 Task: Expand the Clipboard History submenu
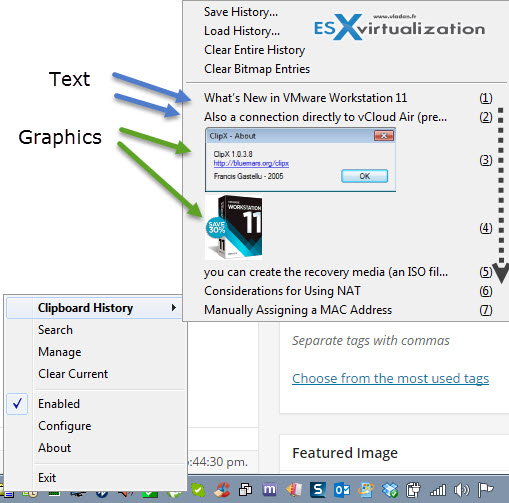tap(94, 308)
